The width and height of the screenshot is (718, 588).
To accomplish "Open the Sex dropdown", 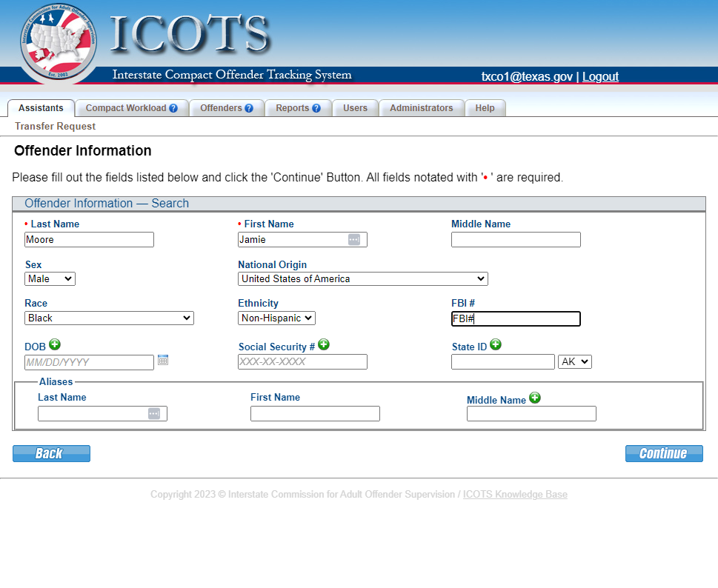I will tap(50, 278).
